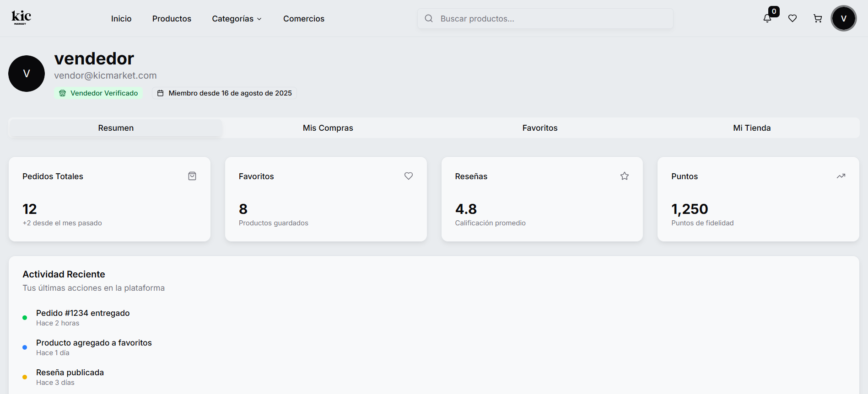Image resolution: width=868 pixels, height=394 pixels.
Task: Open the favorites heart in the header
Action: (793, 18)
